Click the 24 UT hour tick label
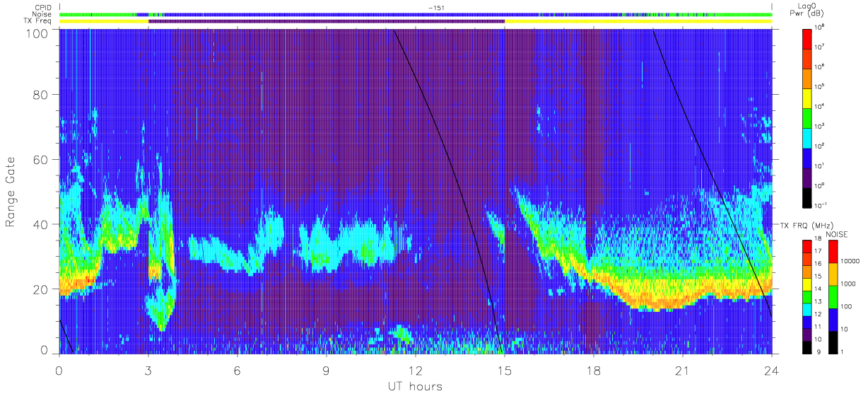 pyautogui.click(x=772, y=370)
